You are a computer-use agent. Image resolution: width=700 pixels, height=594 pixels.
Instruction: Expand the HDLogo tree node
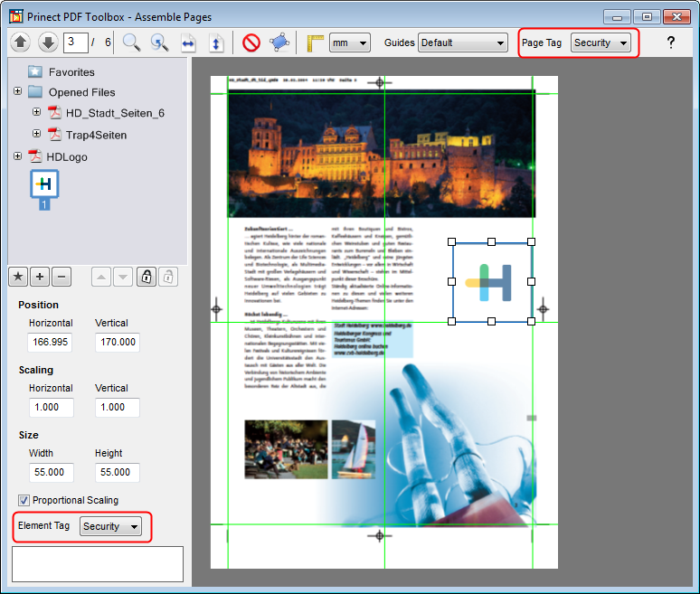point(18,156)
